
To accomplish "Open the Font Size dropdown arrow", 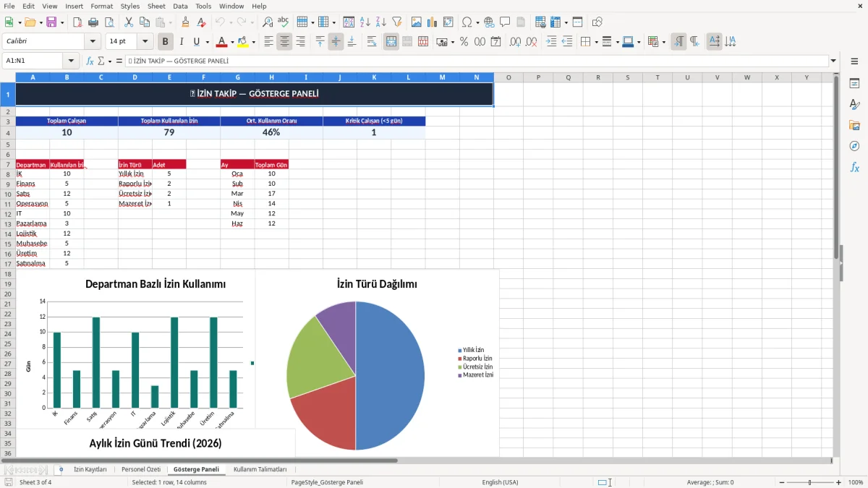I will point(145,42).
